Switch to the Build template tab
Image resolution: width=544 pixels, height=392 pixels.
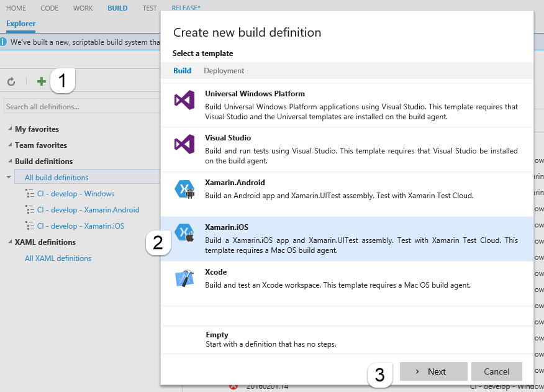(x=182, y=71)
